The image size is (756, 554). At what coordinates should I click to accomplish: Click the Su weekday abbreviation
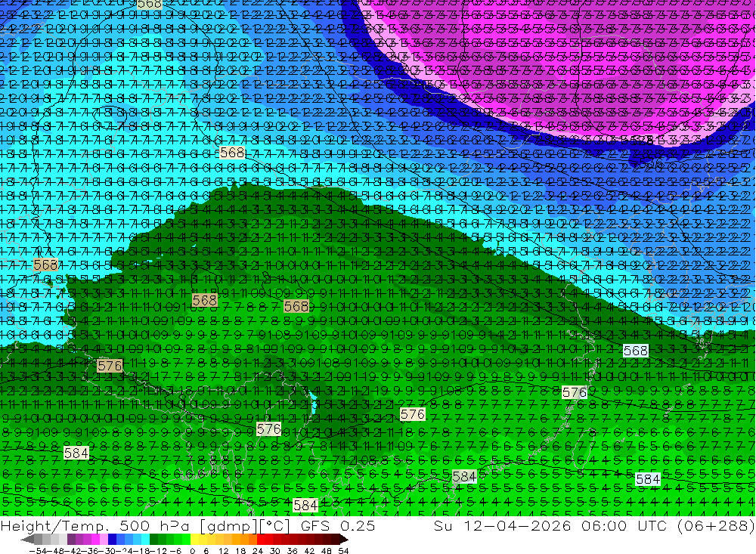point(443,526)
